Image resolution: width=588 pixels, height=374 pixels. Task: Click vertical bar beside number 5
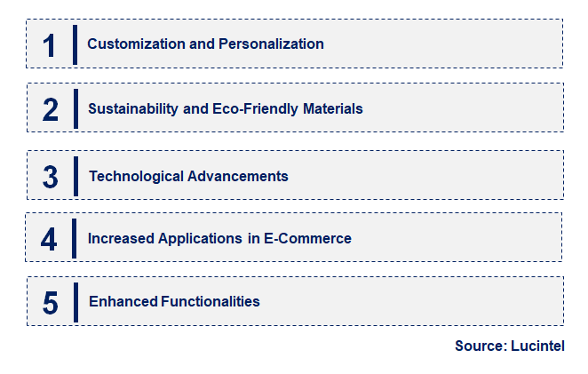(75, 302)
